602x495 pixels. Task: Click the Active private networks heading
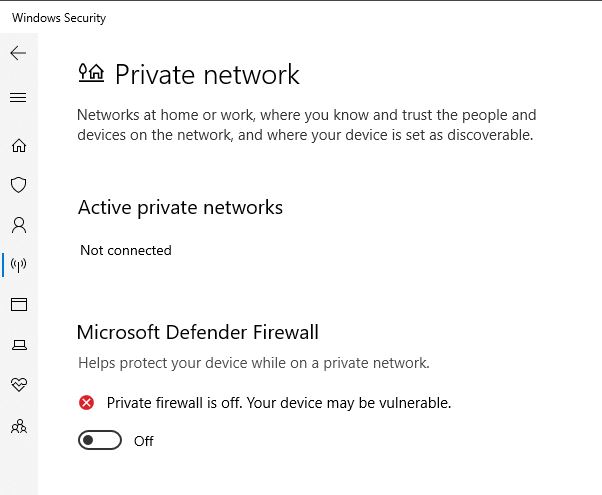180,208
